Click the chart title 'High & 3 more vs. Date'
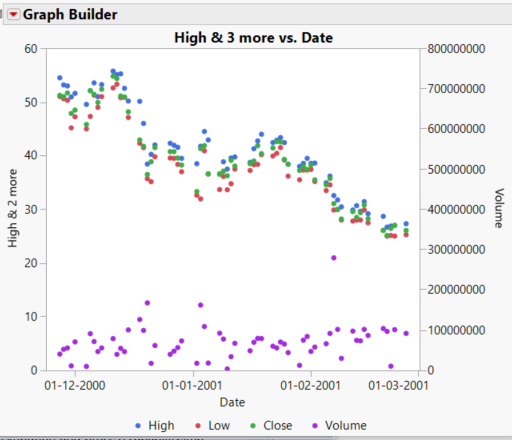This screenshot has width=512, height=440. click(x=254, y=38)
